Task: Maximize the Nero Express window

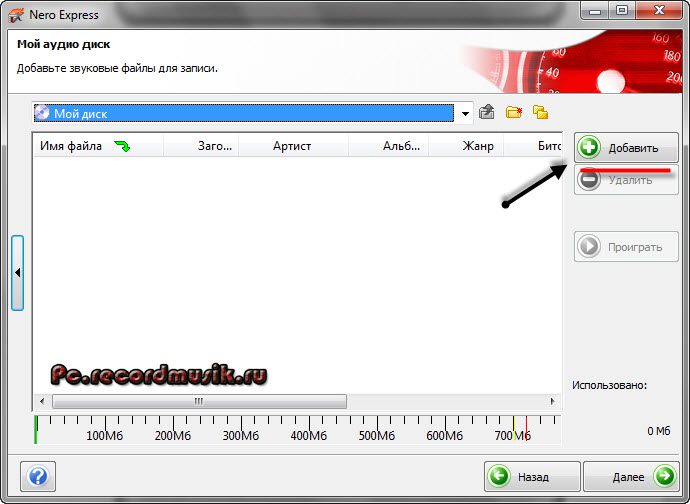Action: [621, 11]
